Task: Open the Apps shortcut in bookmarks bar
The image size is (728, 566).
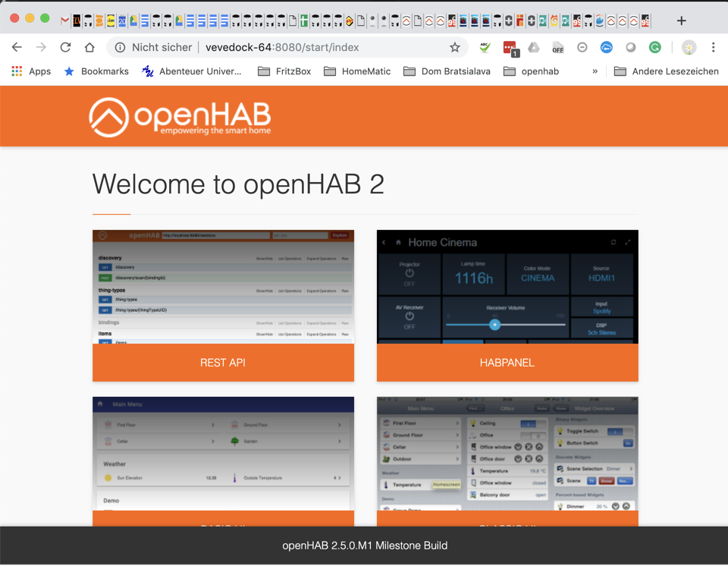Action: coord(31,71)
